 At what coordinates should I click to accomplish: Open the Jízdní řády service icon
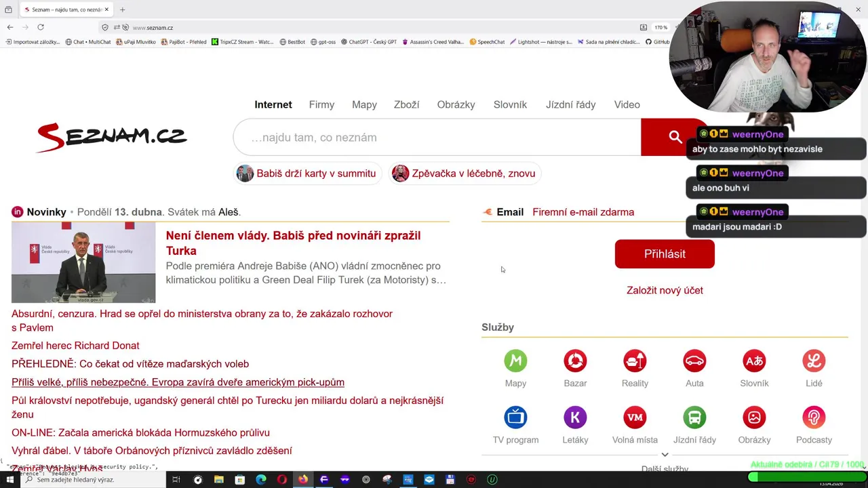pyautogui.click(x=694, y=418)
